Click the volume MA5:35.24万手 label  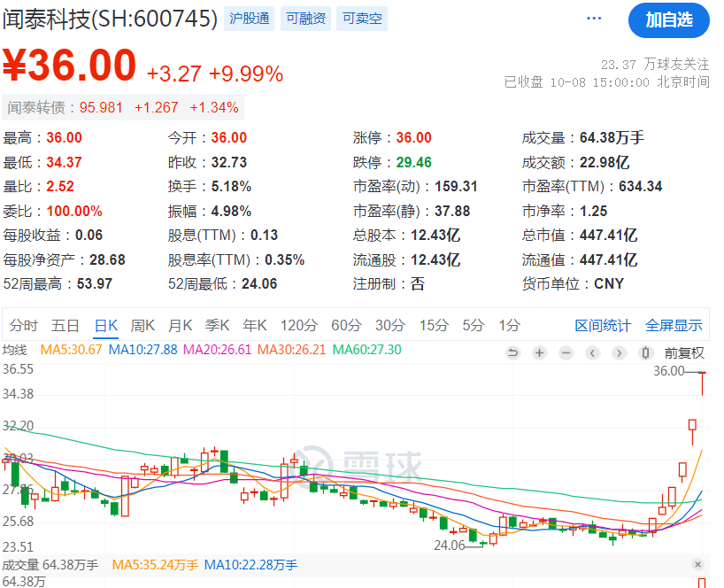pyautogui.click(x=155, y=565)
